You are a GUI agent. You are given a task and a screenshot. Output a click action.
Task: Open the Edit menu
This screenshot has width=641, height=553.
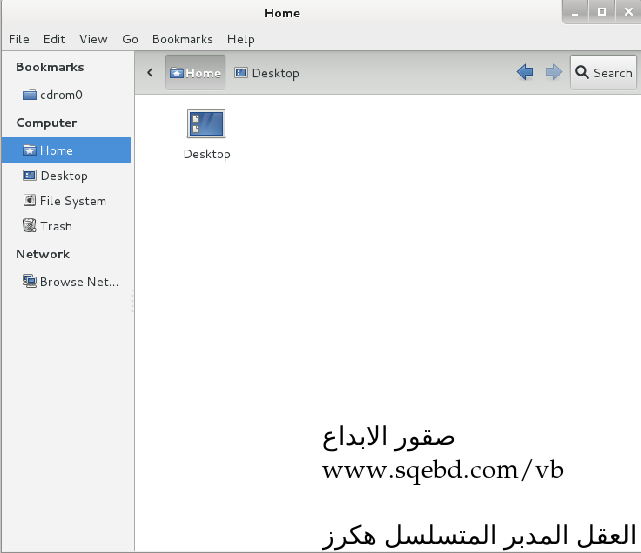coord(54,39)
